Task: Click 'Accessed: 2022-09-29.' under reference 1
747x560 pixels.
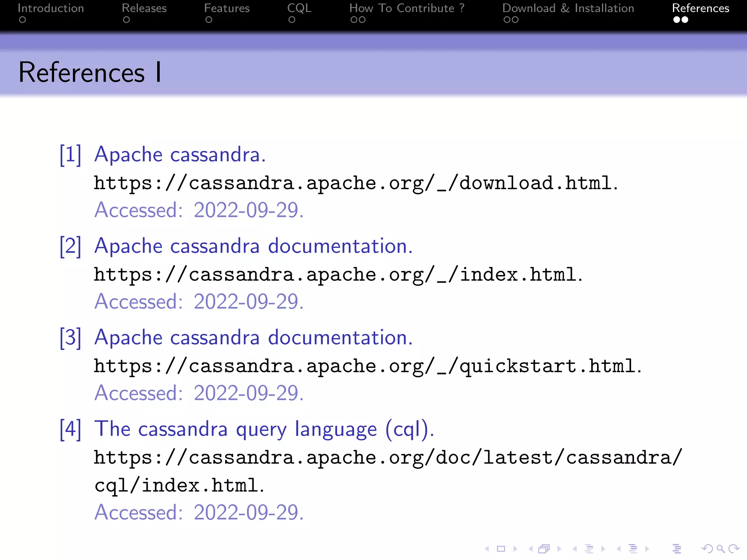Action: 199,210
